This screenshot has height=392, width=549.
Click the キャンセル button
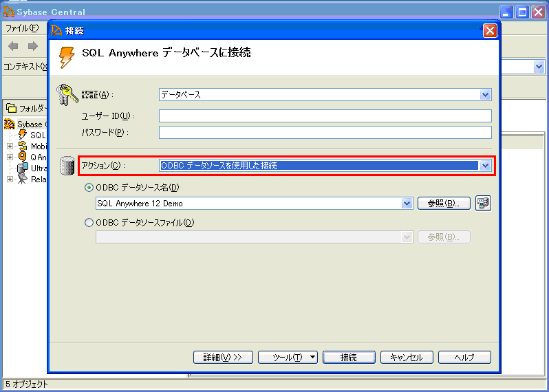[x=406, y=357]
